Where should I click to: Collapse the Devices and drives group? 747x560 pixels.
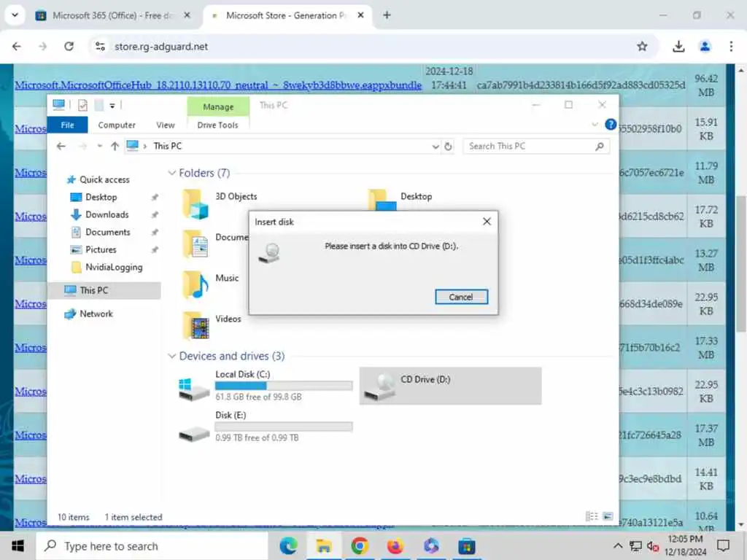pyautogui.click(x=172, y=356)
